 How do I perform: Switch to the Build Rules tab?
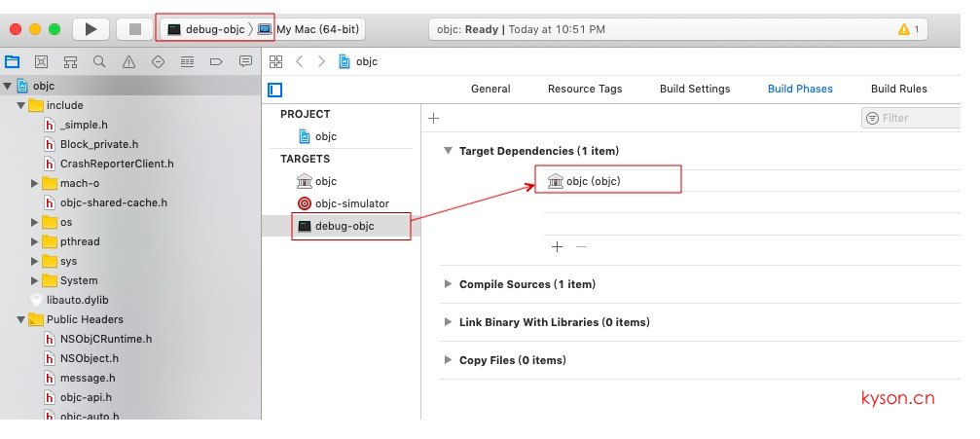click(899, 89)
